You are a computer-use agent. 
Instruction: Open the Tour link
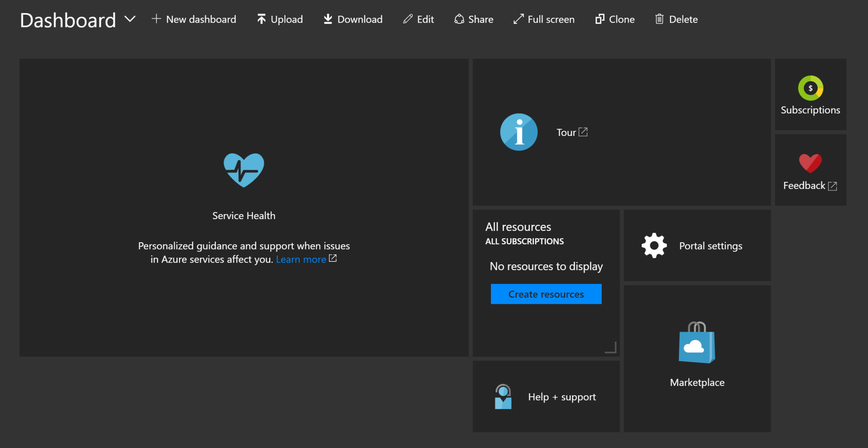tap(566, 132)
